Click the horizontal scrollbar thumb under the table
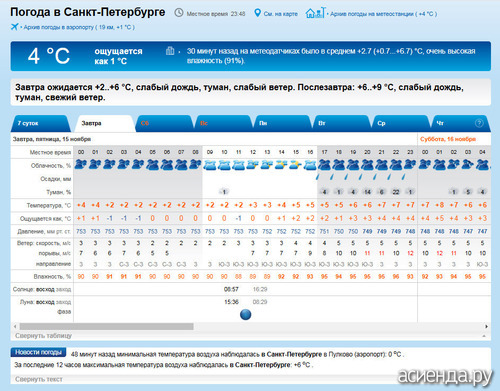 click(106, 326)
